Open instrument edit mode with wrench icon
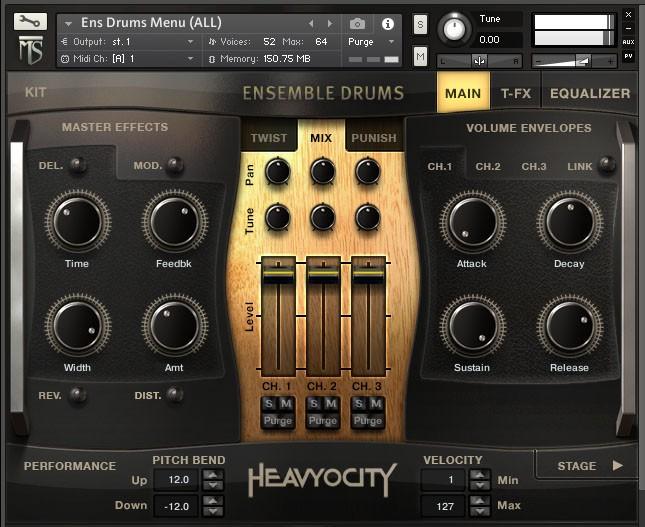The image size is (645, 527). coord(31,22)
